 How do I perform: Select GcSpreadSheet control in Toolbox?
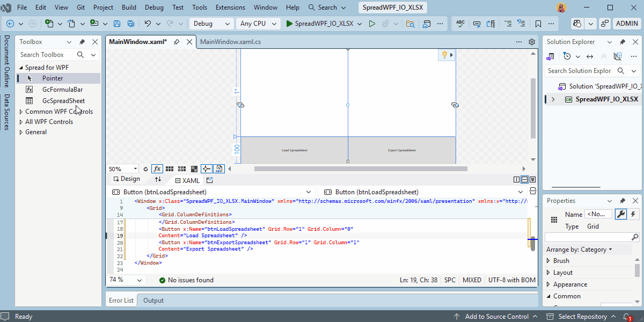pyautogui.click(x=58, y=101)
